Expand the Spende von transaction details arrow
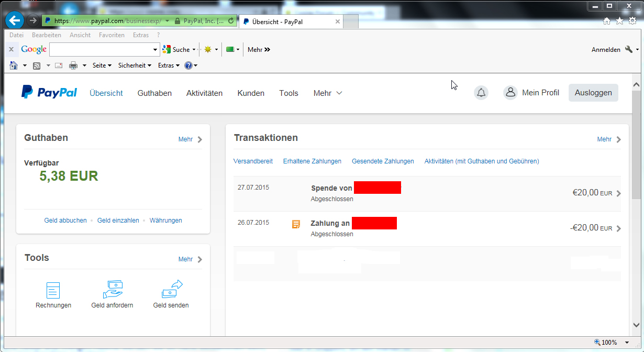 [618, 193]
